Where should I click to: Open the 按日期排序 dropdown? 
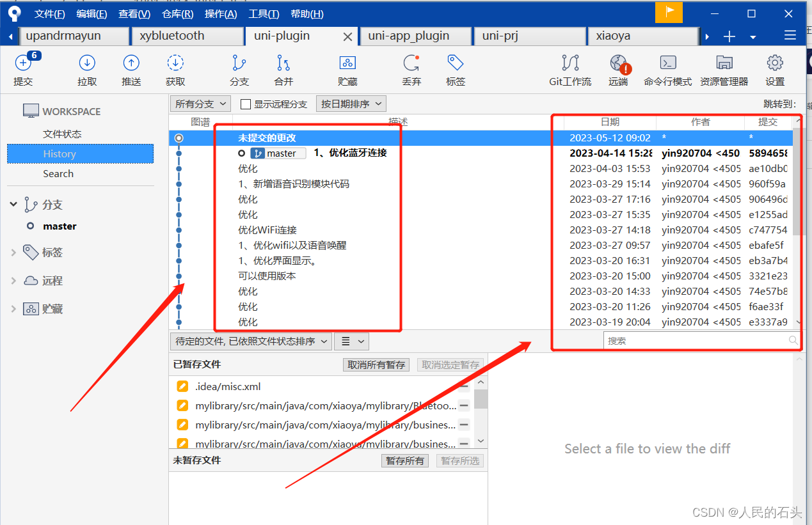click(x=351, y=104)
